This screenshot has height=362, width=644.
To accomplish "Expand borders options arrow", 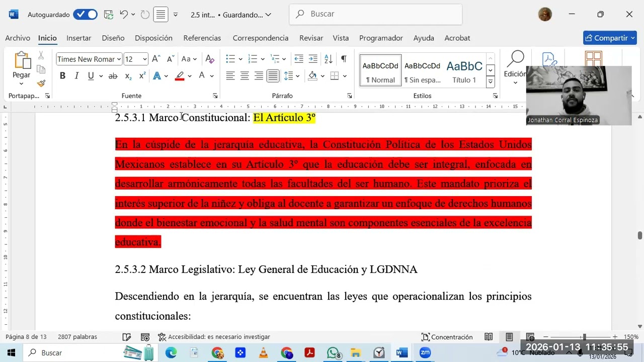I will click(345, 76).
